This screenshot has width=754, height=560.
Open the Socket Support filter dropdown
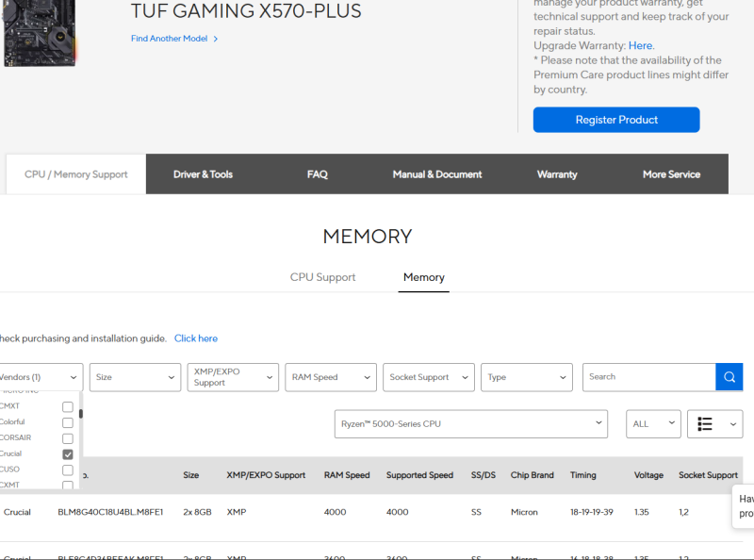tap(429, 377)
